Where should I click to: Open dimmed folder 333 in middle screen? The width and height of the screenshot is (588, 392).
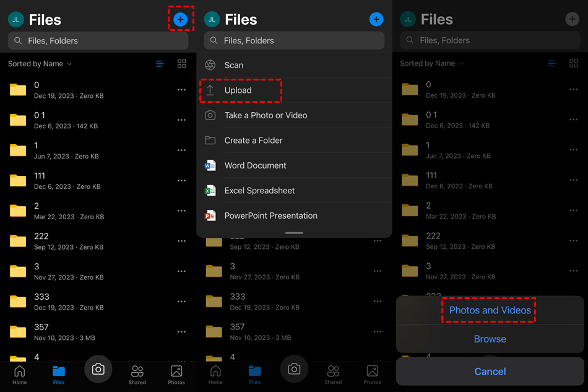coord(295,302)
